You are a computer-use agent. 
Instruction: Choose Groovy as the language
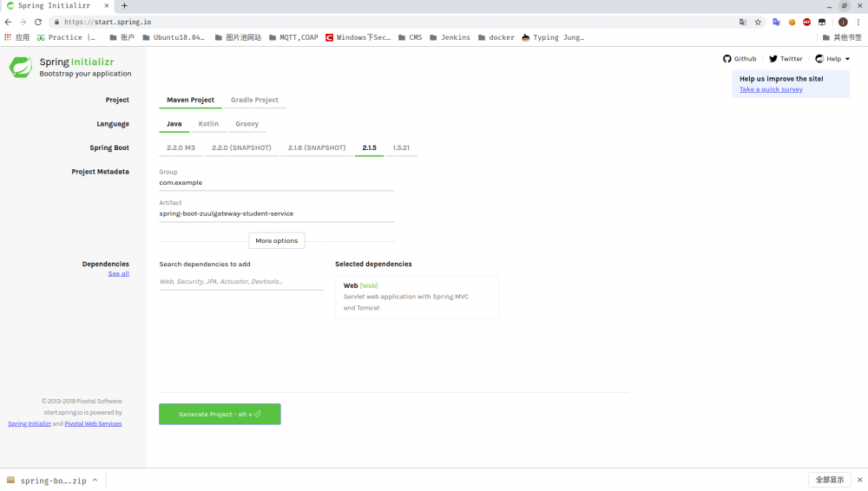[247, 124]
